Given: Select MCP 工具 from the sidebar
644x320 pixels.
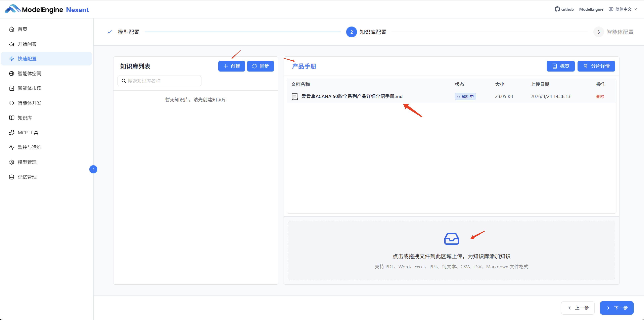Looking at the screenshot, I should point(28,132).
